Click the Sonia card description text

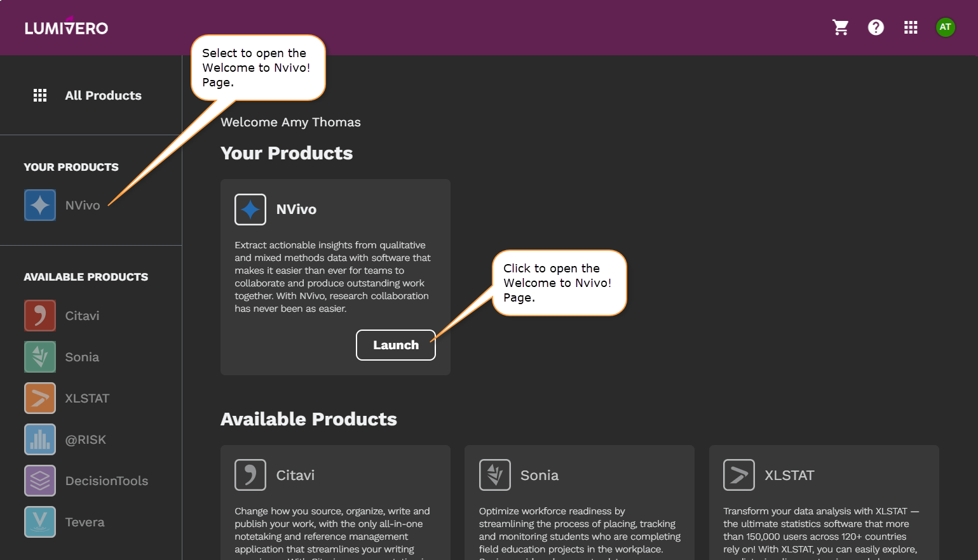click(x=580, y=532)
